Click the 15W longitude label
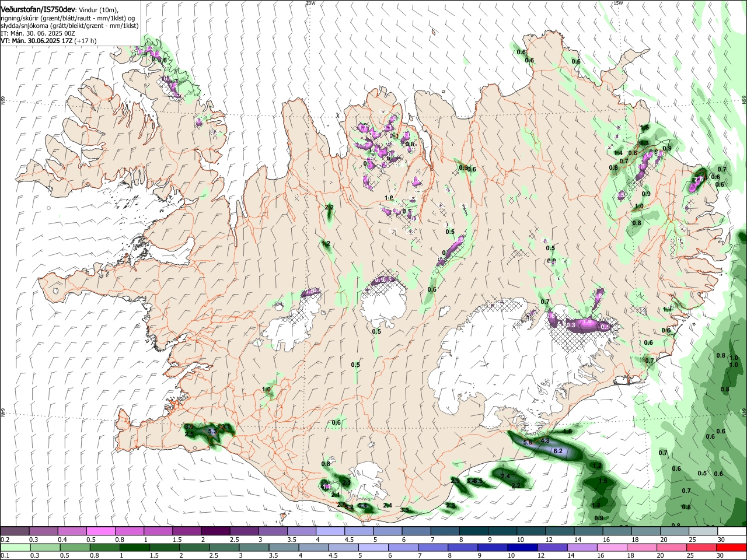The image size is (747, 560). pos(618,3)
